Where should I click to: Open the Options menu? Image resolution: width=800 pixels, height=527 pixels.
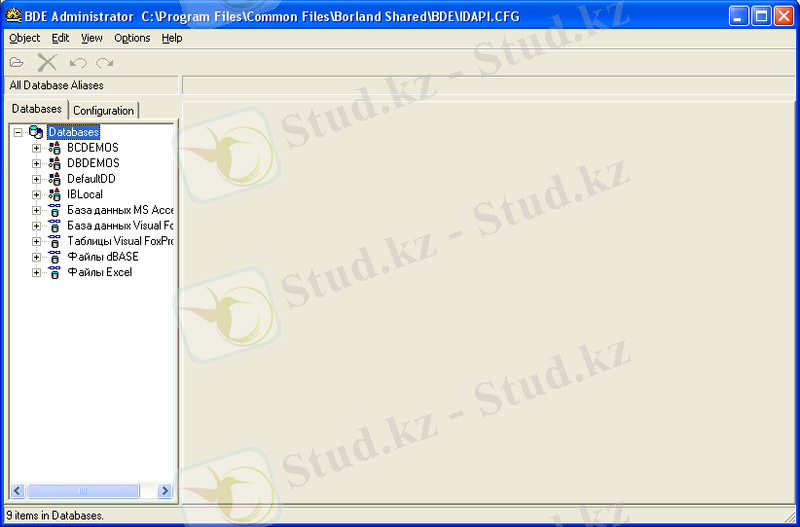click(x=132, y=38)
